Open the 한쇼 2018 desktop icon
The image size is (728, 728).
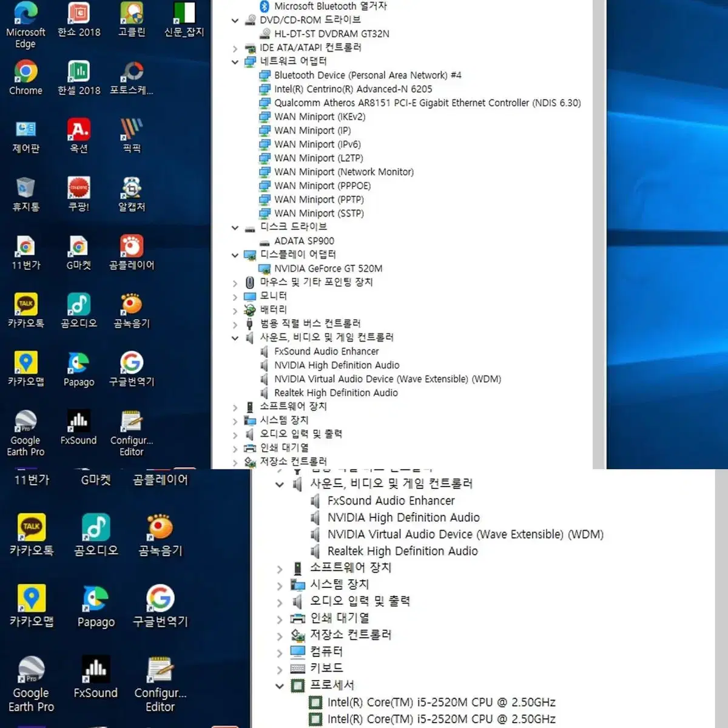(x=79, y=20)
